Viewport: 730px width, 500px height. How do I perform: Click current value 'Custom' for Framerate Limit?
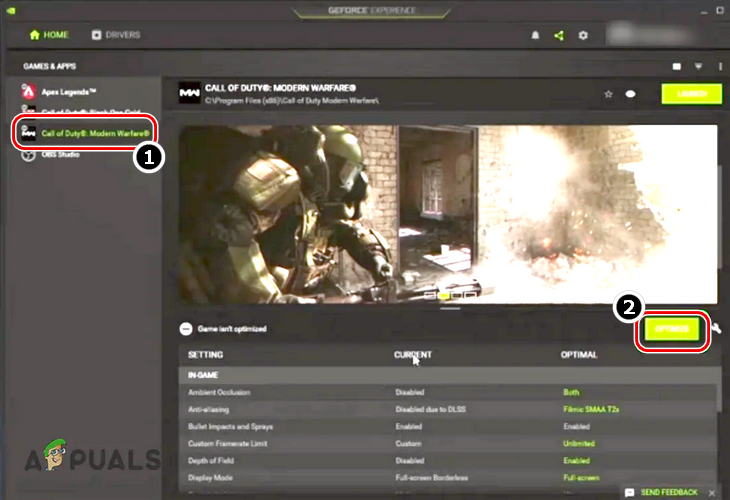click(x=408, y=444)
